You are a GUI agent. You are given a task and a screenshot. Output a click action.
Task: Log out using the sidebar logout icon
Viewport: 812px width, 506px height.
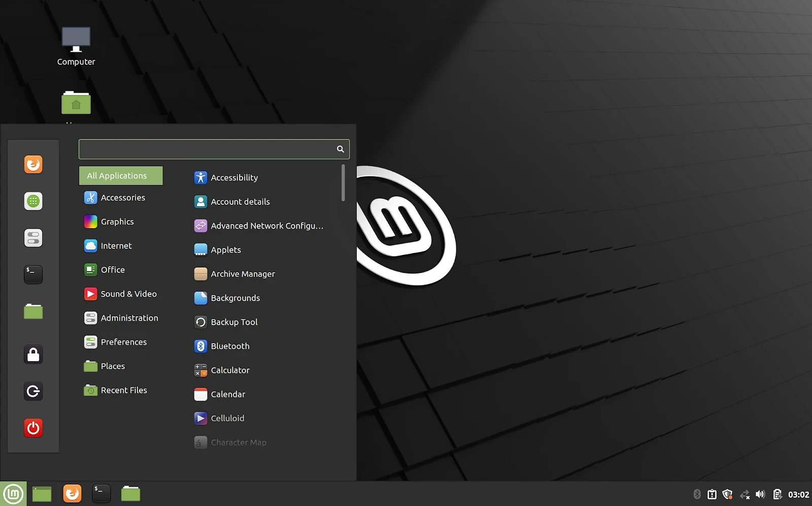click(x=33, y=391)
